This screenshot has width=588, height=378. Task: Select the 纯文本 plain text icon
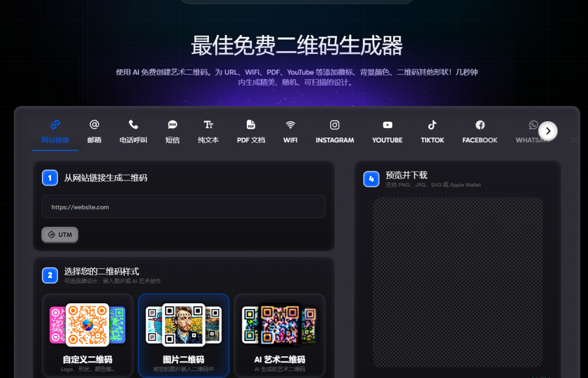[x=208, y=131]
